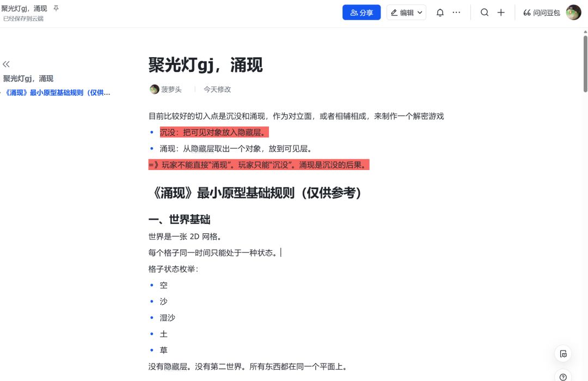
Task: Click the line 每个格子同一时间只能处于一种状态。
Action: tap(215, 252)
